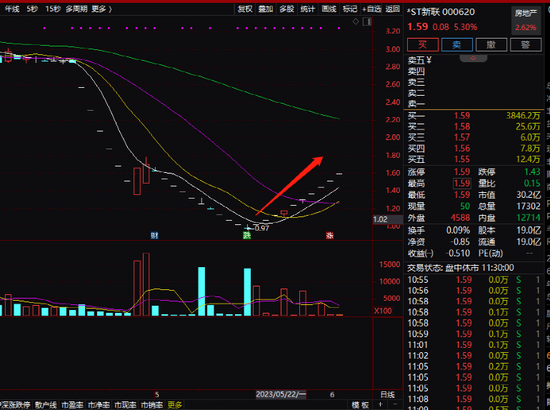Click the 买三 price 1.57
Screen dimensions: 550x410
(x=462, y=137)
